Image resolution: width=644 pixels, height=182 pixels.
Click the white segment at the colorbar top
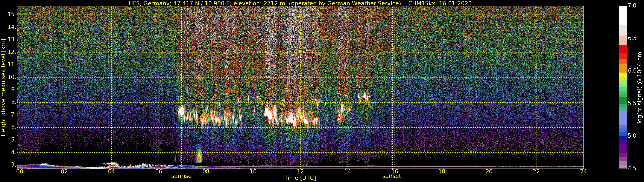click(x=623, y=15)
